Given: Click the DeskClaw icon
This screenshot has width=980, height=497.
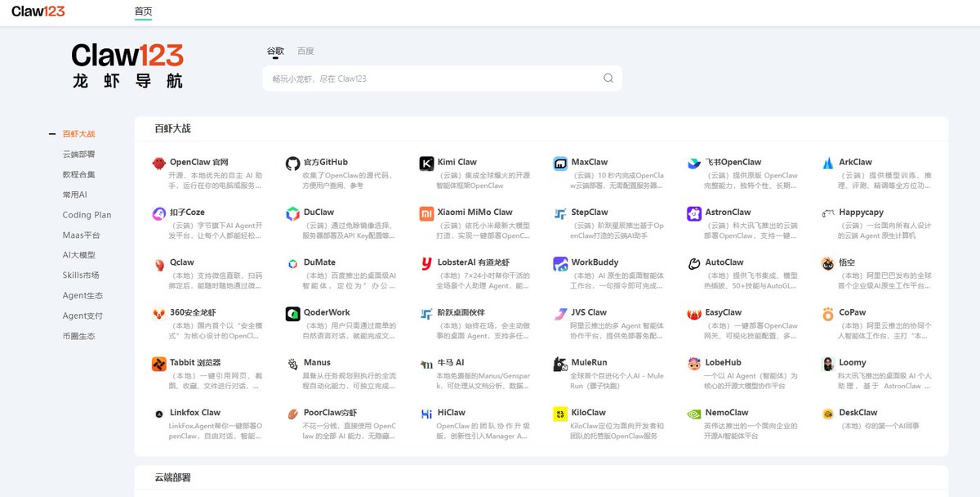Looking at the screenshot, I should [x=828, y=414].
